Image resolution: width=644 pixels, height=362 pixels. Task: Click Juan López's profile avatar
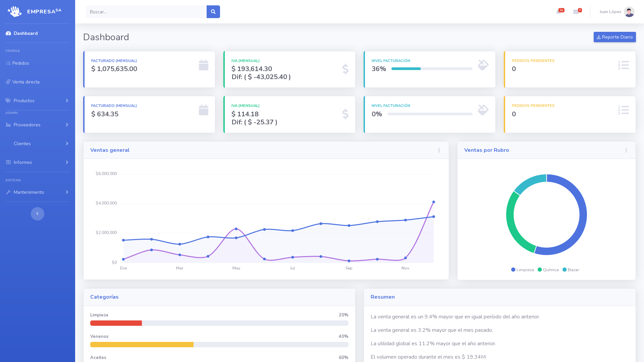[x=629, y=12]
